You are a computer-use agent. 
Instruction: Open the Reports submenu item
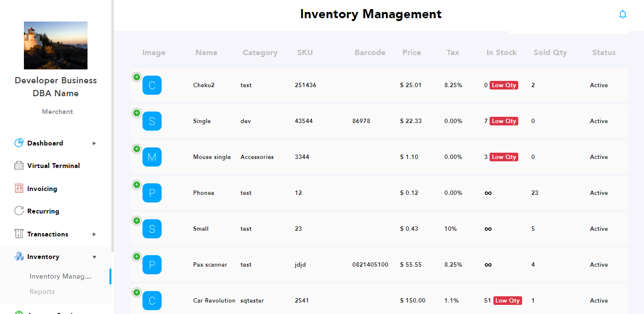tap(42, 292)
